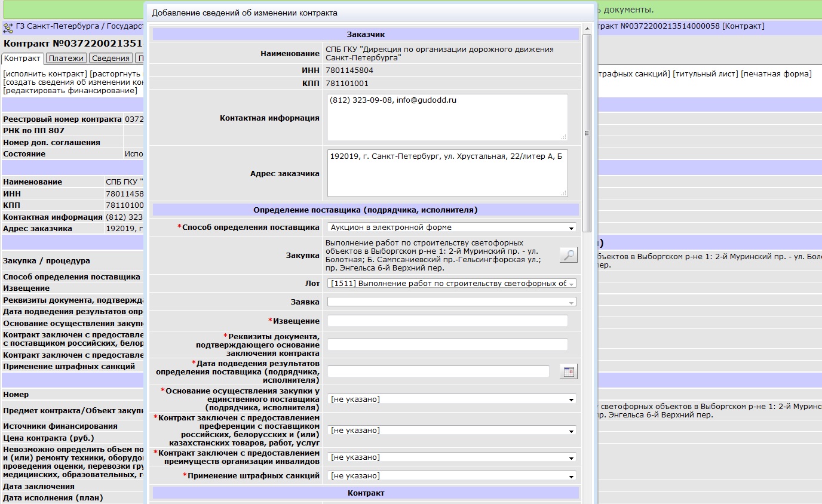
Task: Open the [титульный лист] link
Action: click(x=706, y=74)
